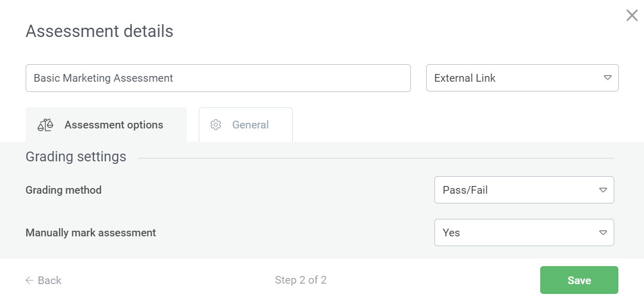Screen dimensions: 644x298
Task: Click the triangle arrow next to Yes
Action: (x=603, y=233)
